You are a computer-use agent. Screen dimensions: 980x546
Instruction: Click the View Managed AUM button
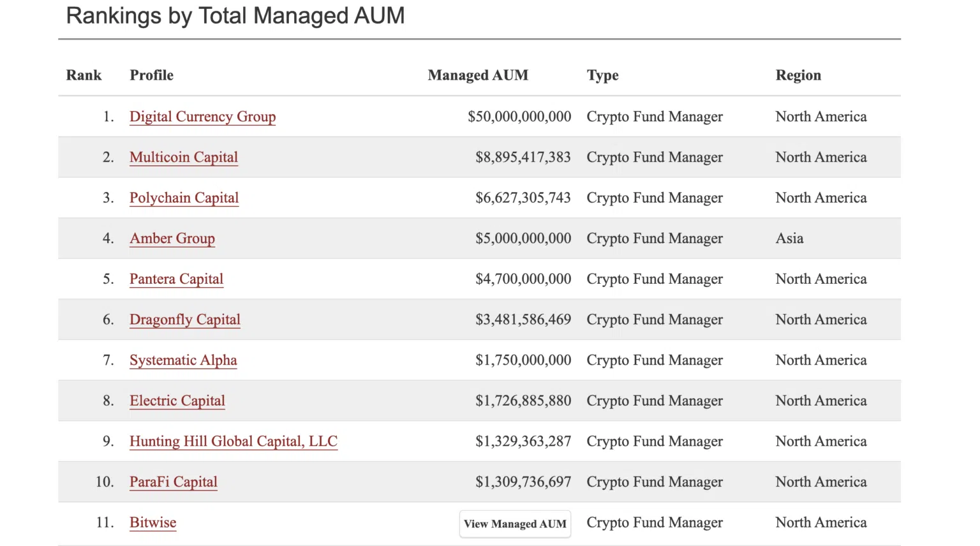515,524
